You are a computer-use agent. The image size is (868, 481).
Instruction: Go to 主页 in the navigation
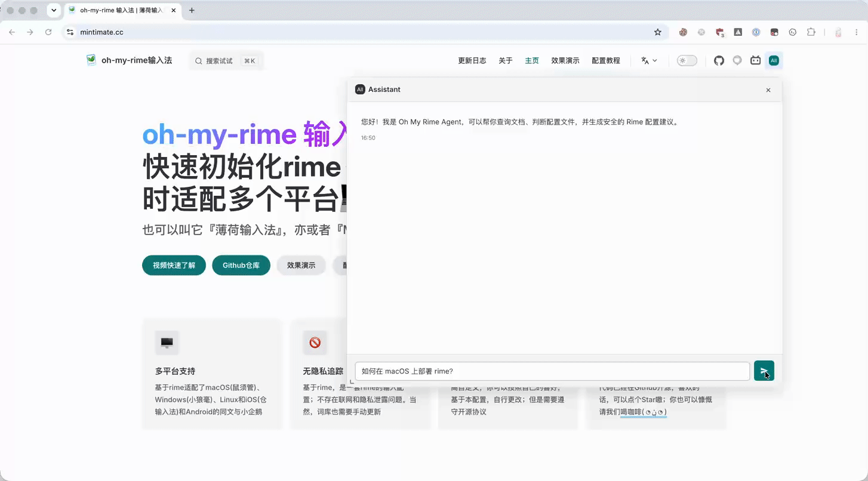click(532, 60)
